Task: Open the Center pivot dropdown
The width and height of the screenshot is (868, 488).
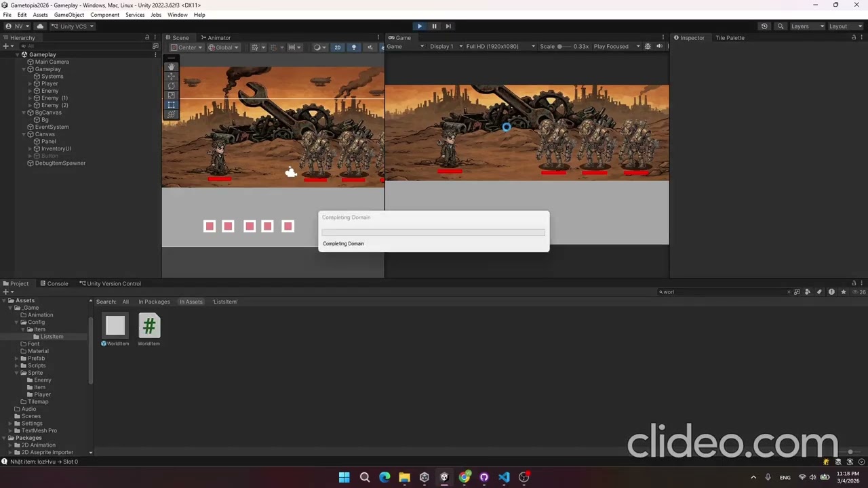Action: pyautogui.click(x=186, y=47)
